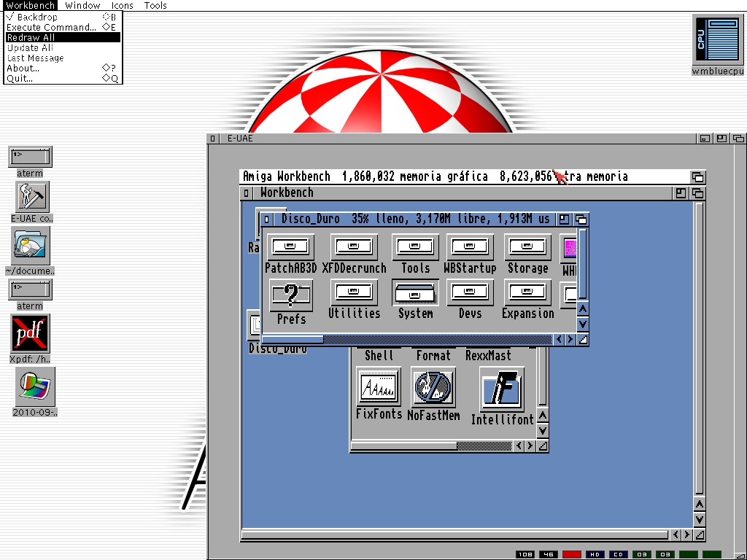Launch the FixFonts tool icon
Viewport: 747px width, 560px height.
click(x=379, y=386)
